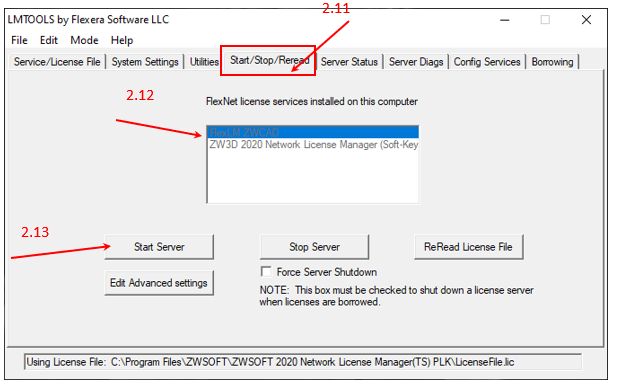Open the File menu

(19, 40)
